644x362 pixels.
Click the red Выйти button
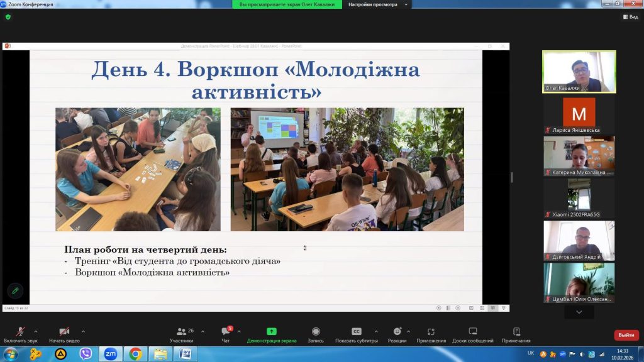626,335
